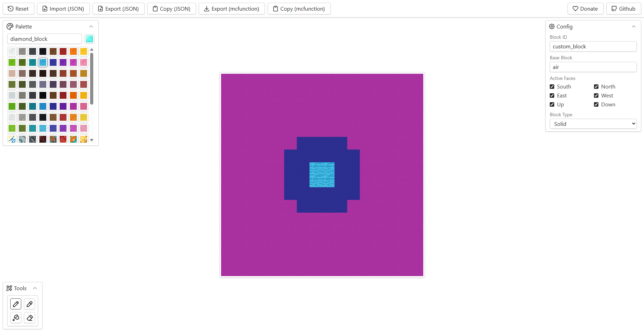Pick the orange-and-teal patterned glazed terracotta
The image size is (644, 332).
tap(73, 139)
